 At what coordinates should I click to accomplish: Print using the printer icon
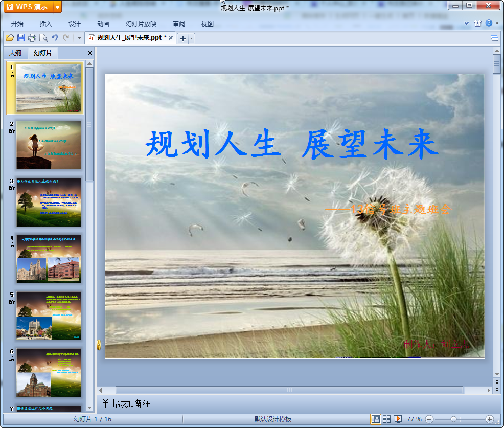(32, 38)
